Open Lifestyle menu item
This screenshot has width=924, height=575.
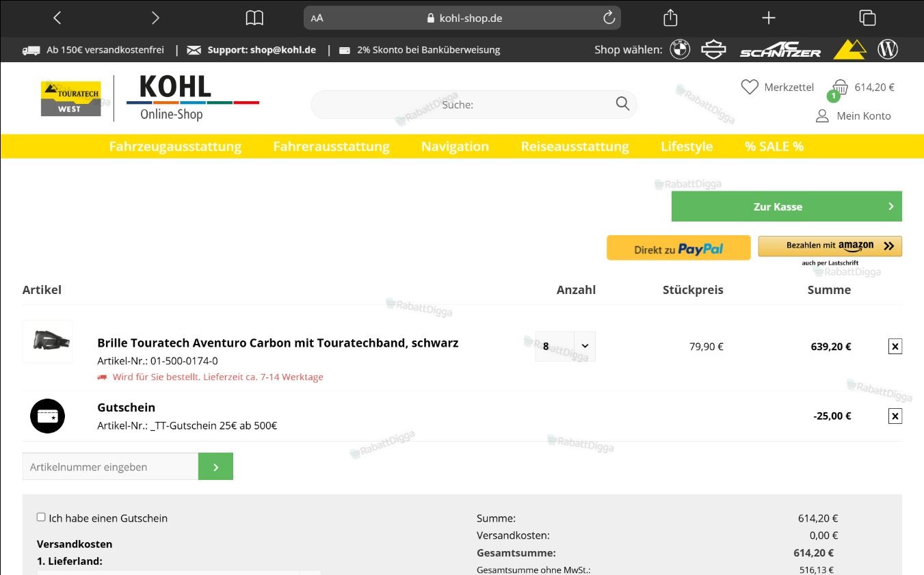click(687, 146)
